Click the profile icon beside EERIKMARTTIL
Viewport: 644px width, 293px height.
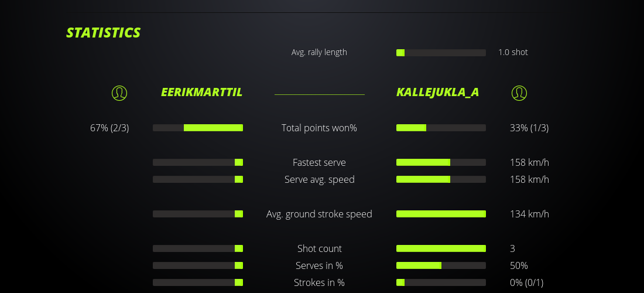[x=119, y=93]
